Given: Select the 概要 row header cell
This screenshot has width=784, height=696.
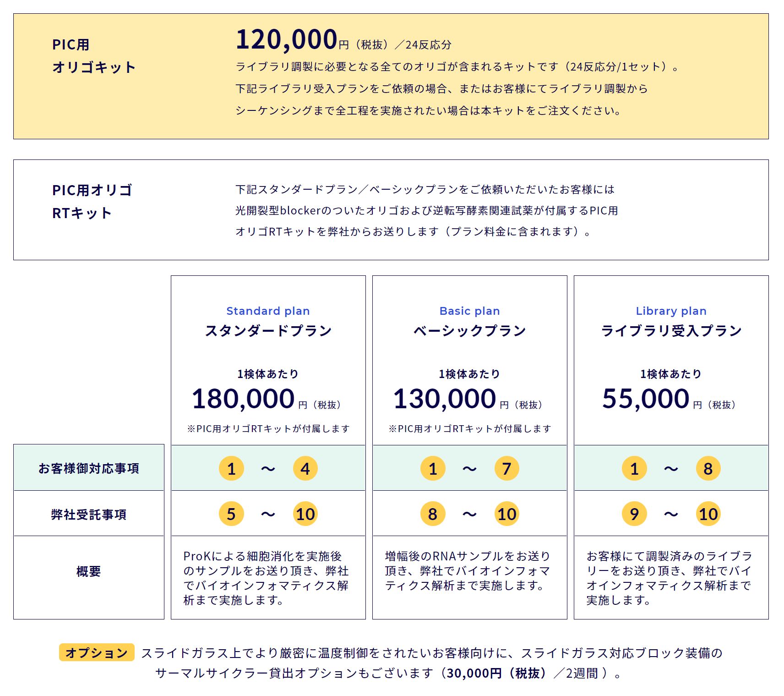Looking at the screenshot, I should click(x=89, y=571).
